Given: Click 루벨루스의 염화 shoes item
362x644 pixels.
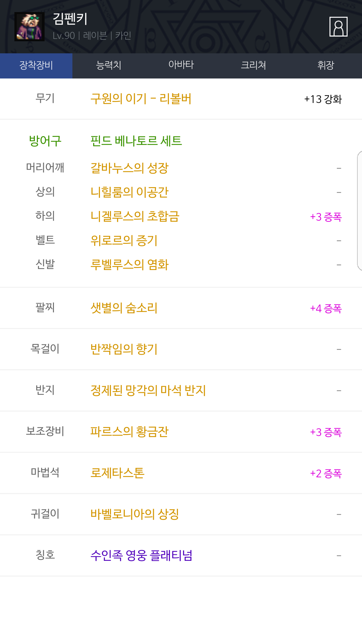Looking at the screenshot, I should point(129,265).
